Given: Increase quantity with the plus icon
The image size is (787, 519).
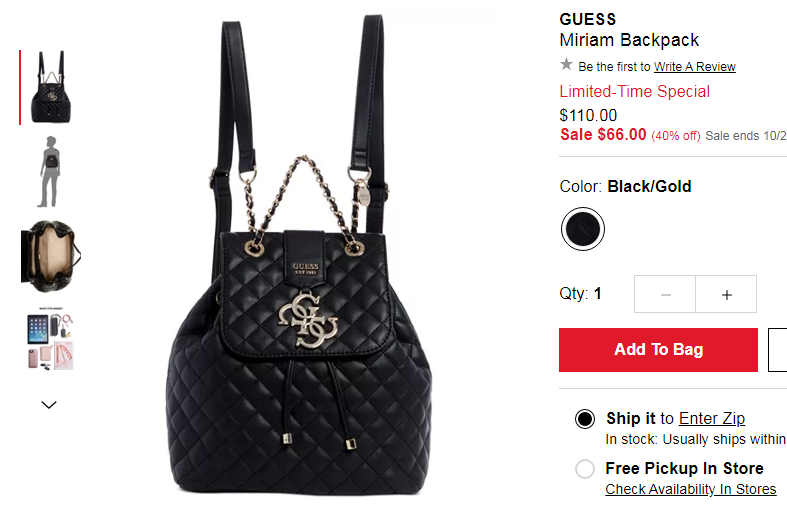Looking at the screenshot, I should coord(726,294).
